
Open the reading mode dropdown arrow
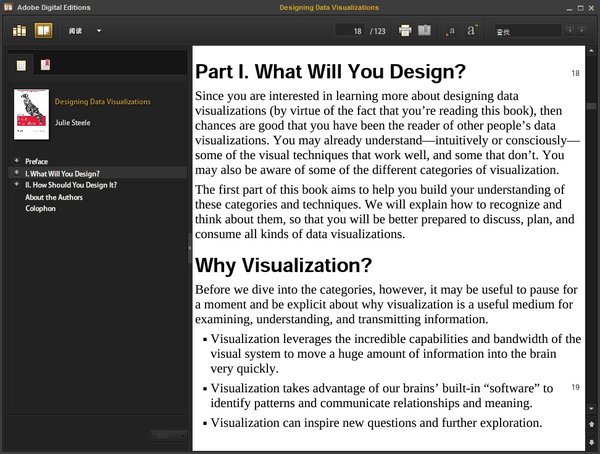pos(99,31)
